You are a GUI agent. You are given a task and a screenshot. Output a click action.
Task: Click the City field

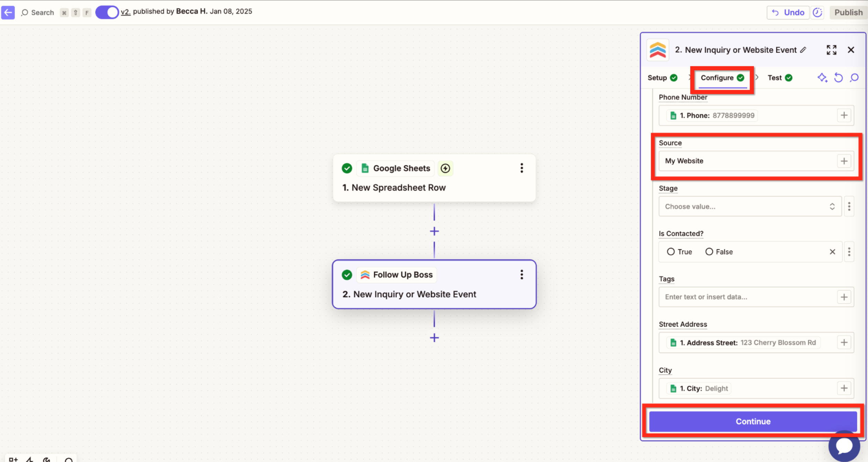756,388
